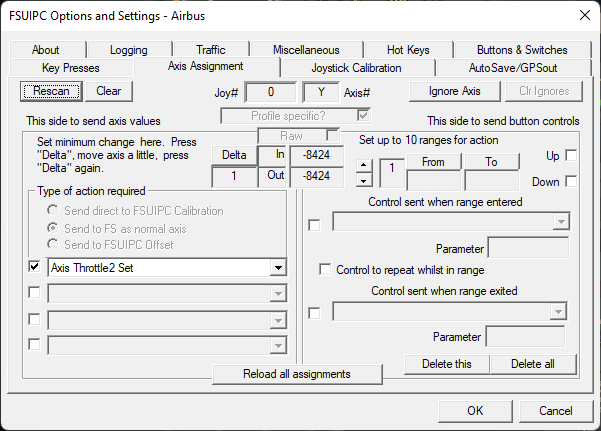Click the Clear button
The width and height of the screenshot is (601, 431).
108,91
